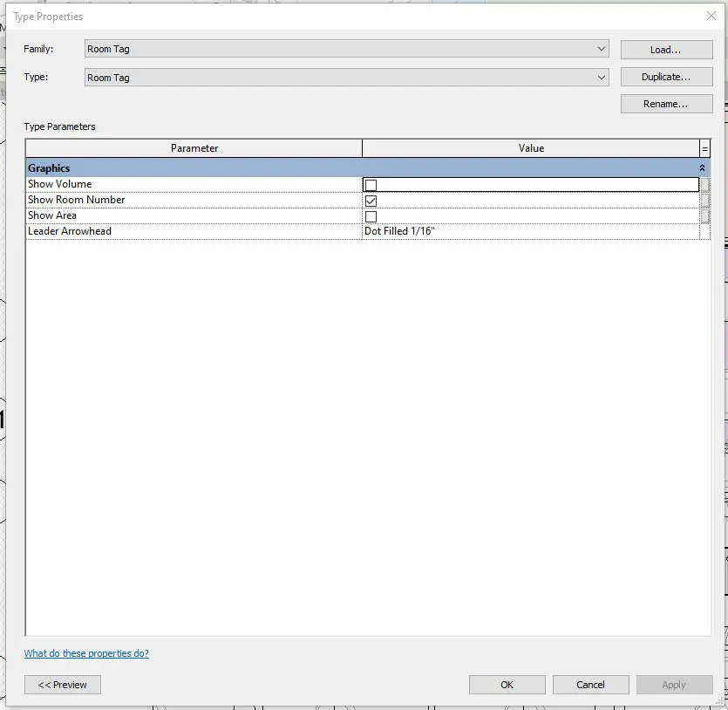Confirm changes with the OK button
The height and width of the screenshot is (710, 728).
click(x=507, y=685)
